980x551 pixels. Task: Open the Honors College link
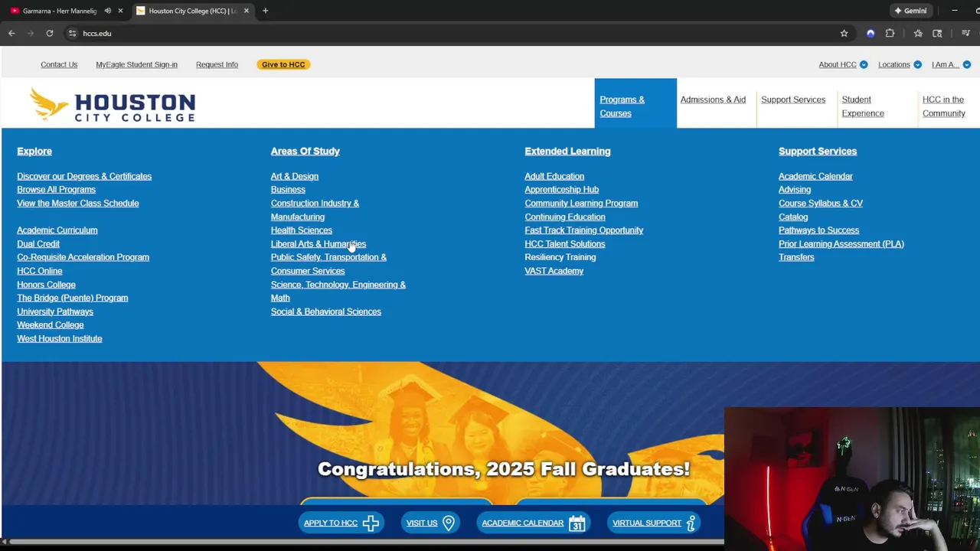[x=46, y=285]
